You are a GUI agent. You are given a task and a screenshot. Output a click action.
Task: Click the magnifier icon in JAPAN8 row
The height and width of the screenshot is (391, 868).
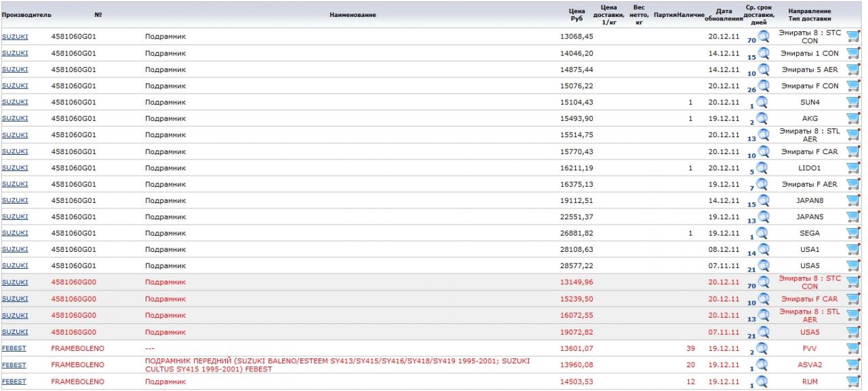point(764,200)
